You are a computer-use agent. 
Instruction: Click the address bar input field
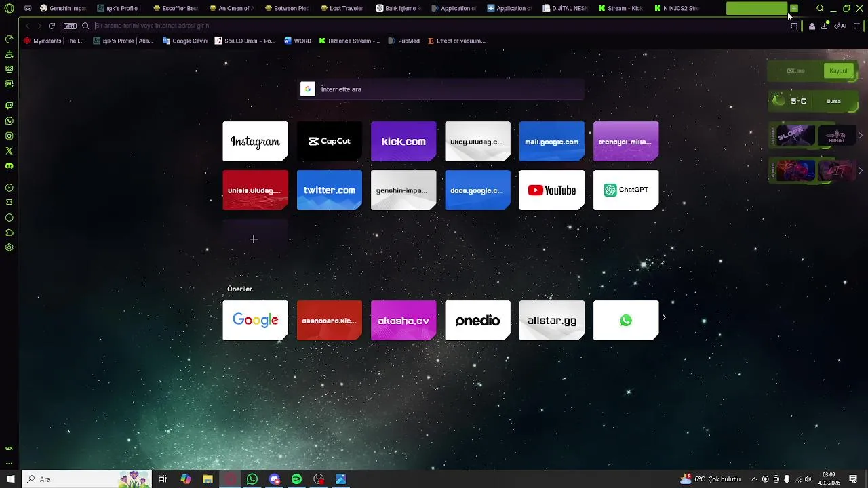[x=434, y=26]
